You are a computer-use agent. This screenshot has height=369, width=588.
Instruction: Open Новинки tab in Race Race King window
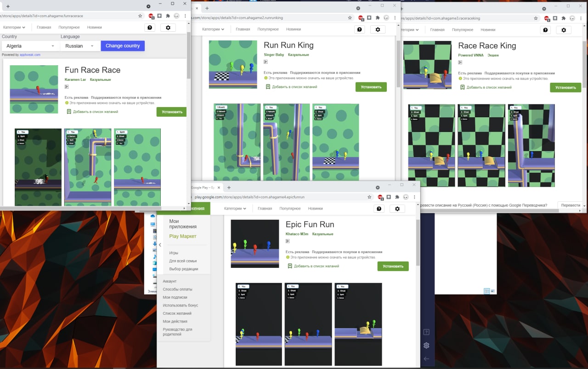pos(488,29)
